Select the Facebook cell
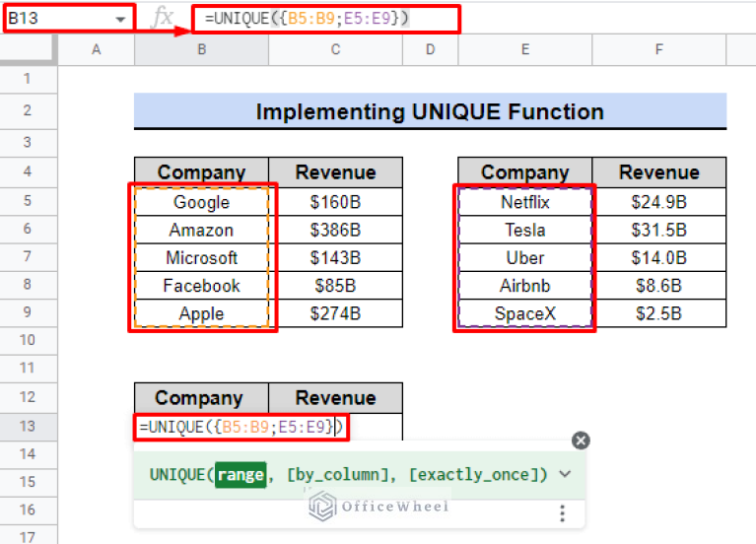Viewport: 756px width, 544px height. pos(201,286)
